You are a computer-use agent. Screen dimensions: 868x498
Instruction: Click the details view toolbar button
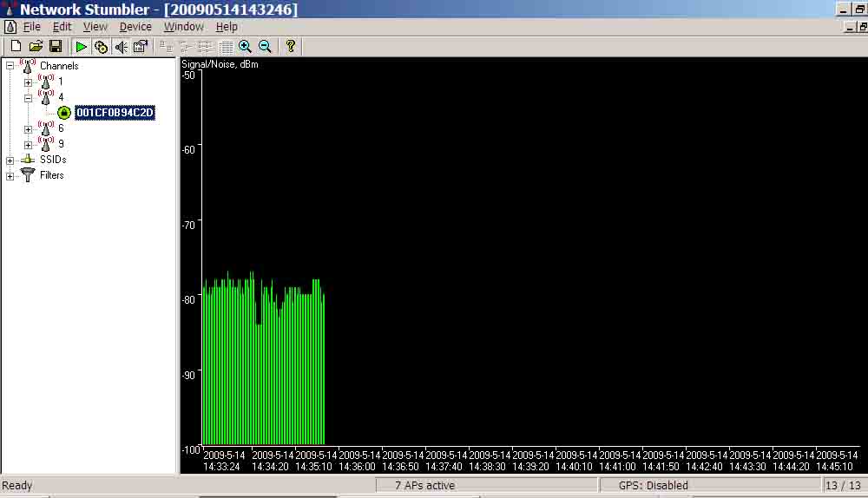(x=226, y=47)
